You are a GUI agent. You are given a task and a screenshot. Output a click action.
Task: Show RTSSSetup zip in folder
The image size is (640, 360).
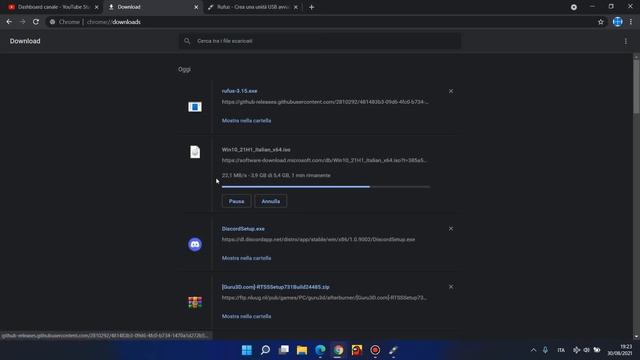tap(246, 316)
